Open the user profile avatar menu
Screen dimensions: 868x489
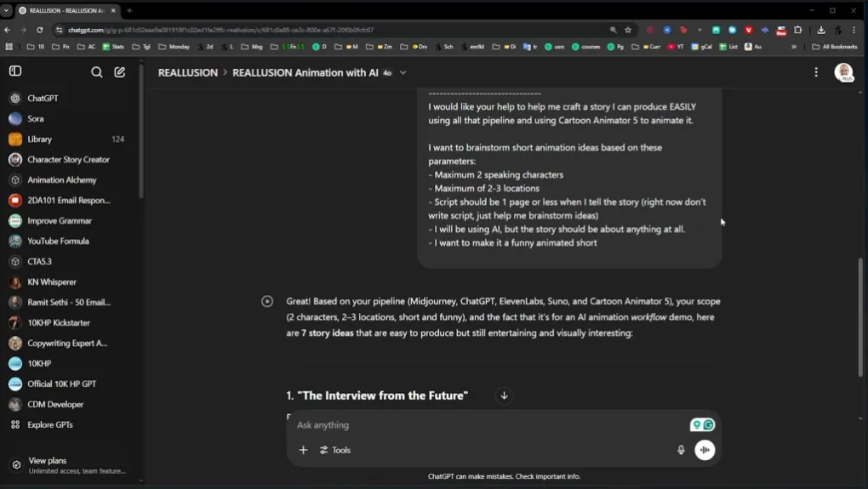point(843,72)
